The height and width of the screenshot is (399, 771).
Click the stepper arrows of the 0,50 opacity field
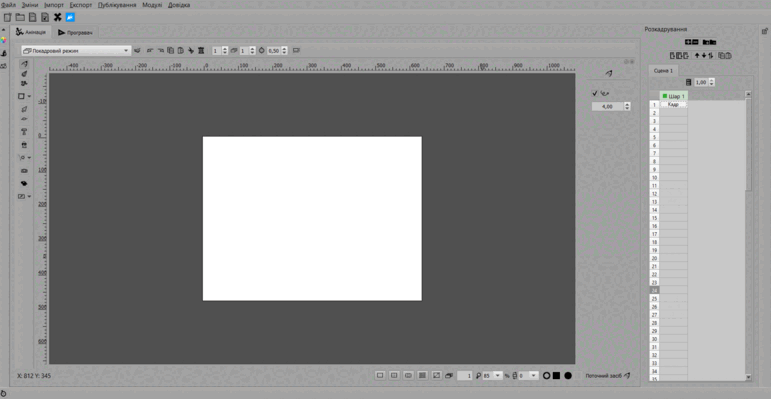pyautogui.click(x=284, y=50)
